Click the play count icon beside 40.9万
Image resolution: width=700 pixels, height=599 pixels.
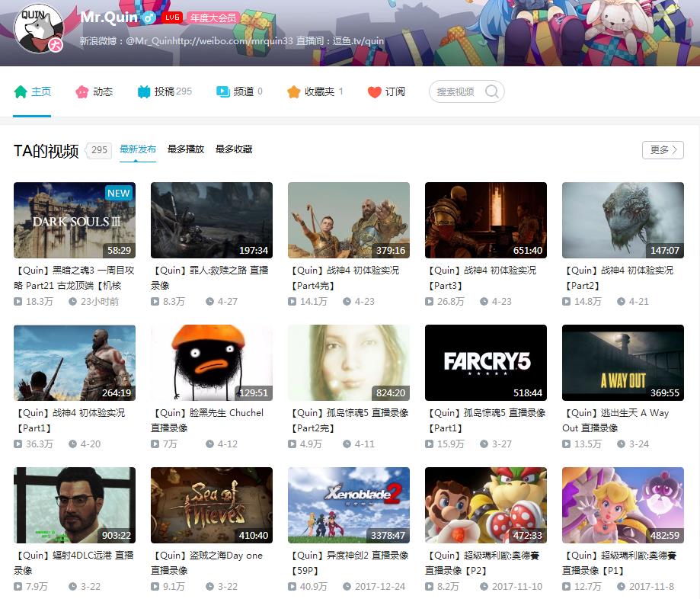pyautogui.click(x=292, y=586)
